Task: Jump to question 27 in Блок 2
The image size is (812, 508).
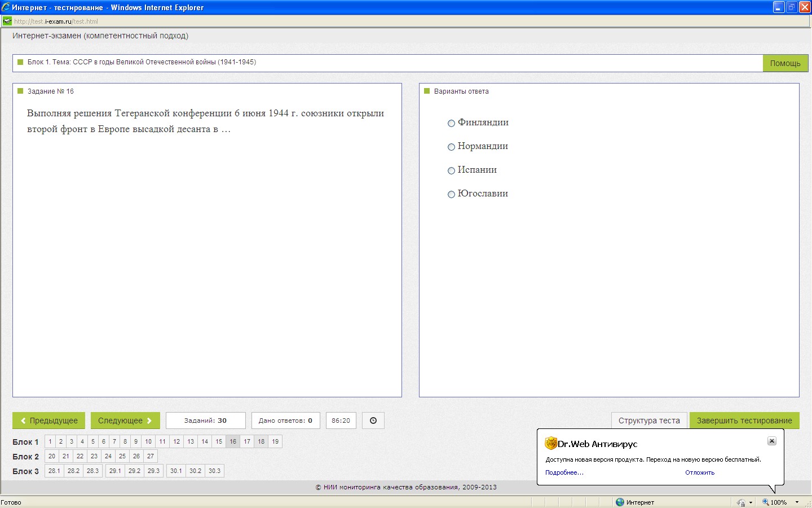Action: 151,456
